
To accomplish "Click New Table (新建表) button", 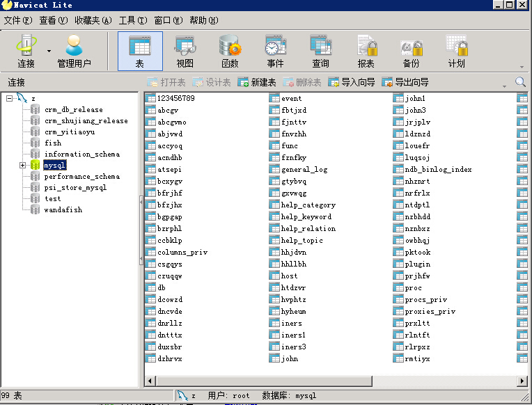I will 257,82.
